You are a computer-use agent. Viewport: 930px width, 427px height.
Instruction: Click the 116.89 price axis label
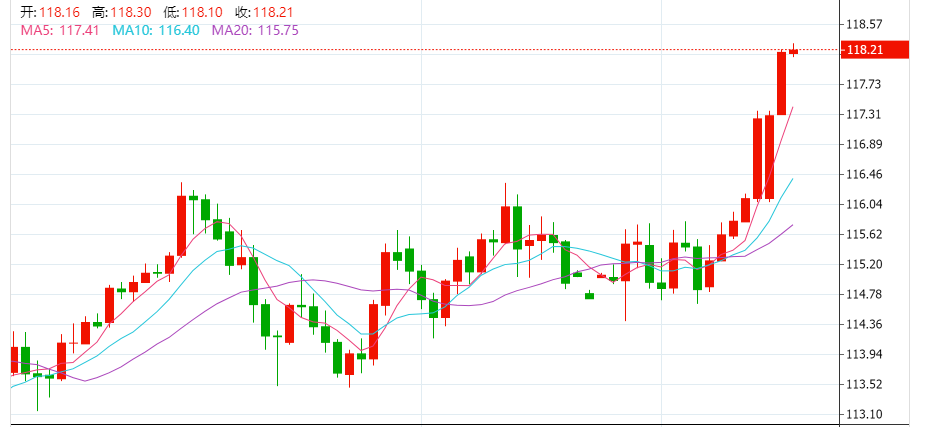point(865,144)
